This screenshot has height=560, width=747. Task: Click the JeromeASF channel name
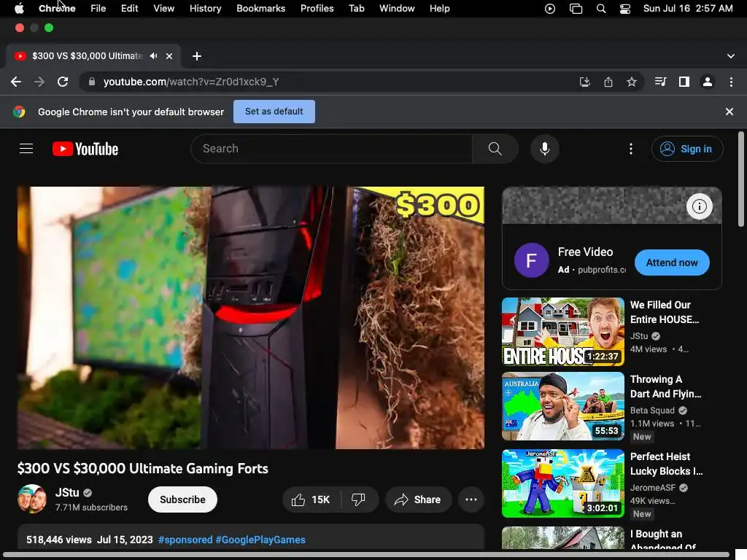(x=653, y=488)
